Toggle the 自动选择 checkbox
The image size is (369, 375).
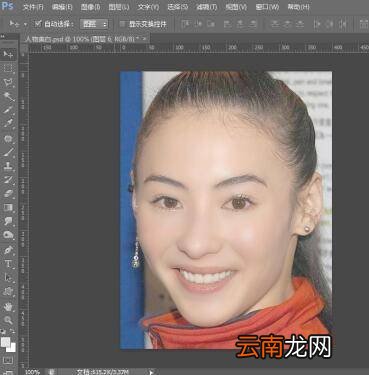tap(38, 24)
